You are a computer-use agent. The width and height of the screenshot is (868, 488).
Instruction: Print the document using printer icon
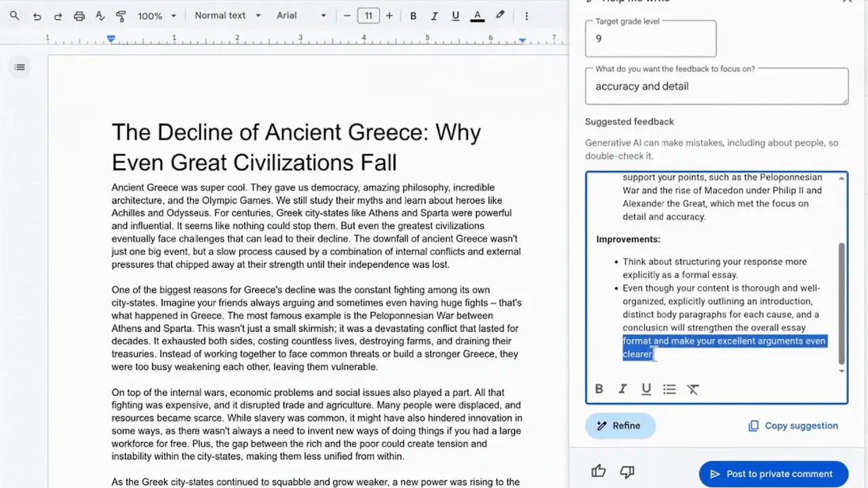pyautogui.click(x=79, y=16)
